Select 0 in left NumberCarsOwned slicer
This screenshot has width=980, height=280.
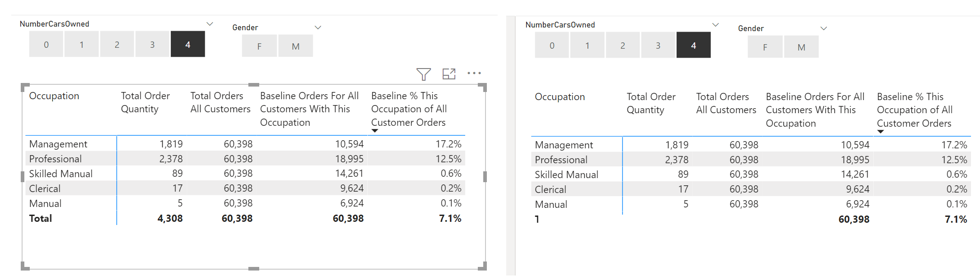pyautogui.click(x=46, y=44)
